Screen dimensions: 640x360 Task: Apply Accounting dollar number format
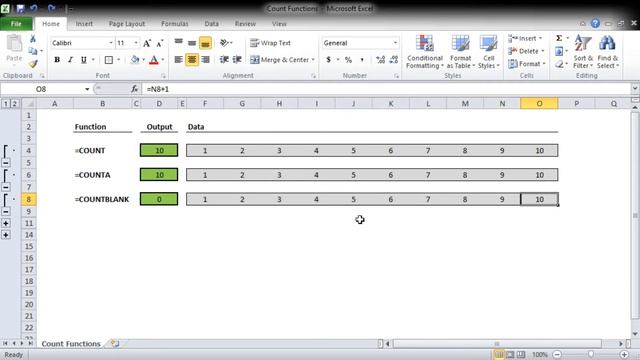click(x=328, y=60)
